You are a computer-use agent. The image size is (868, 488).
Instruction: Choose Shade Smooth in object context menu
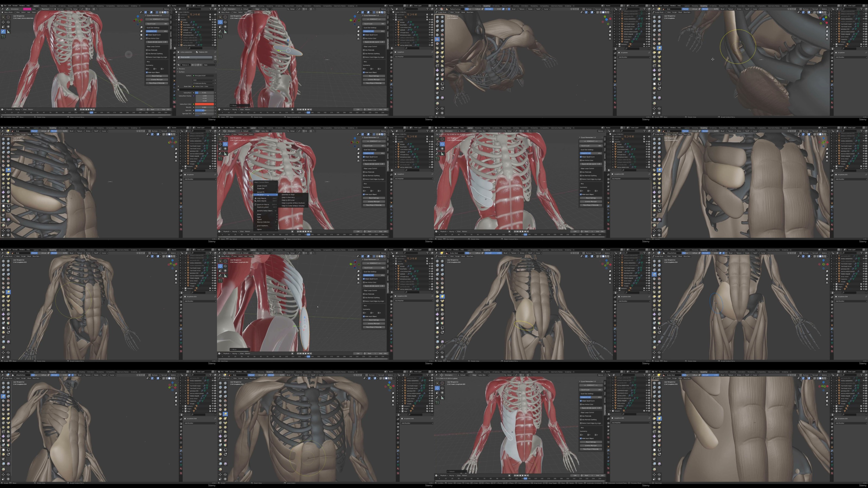[262, 186]
